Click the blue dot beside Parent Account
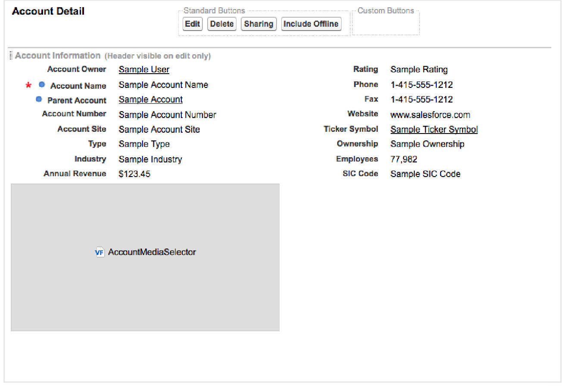This screenshot has height=392, width=572. [39, 100]
